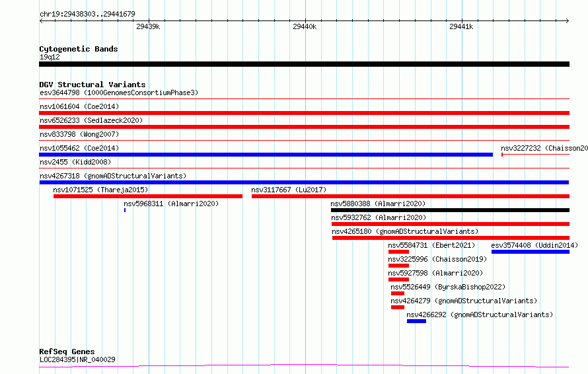This screenshot has height=374, width=588.
Task: Select the 29441k ruler tick label
Action: (x=461, y=26)
